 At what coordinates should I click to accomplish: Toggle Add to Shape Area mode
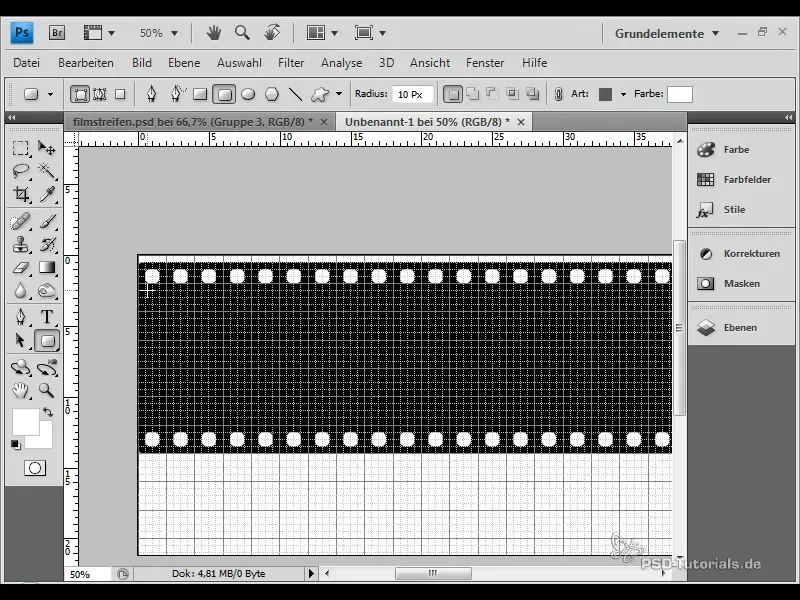[x=473, y=94]
